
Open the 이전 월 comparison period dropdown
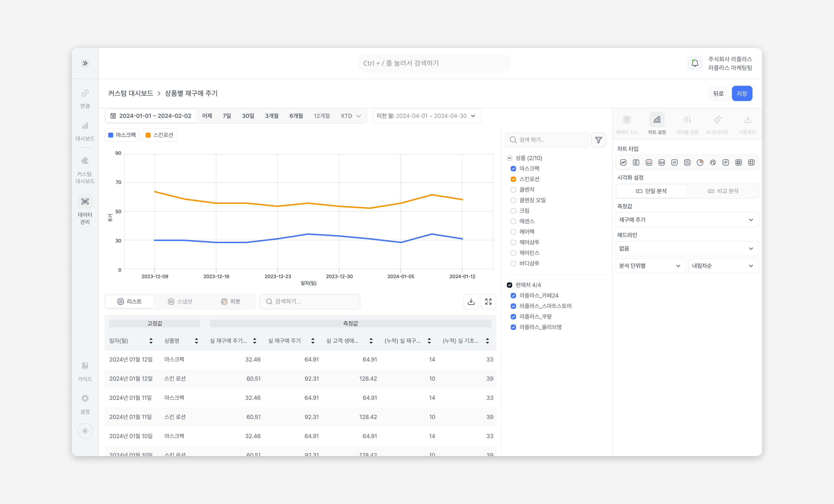427,116
